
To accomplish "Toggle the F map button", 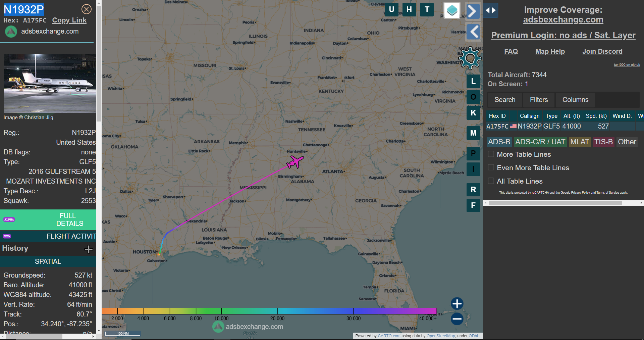I will (473, 205).
